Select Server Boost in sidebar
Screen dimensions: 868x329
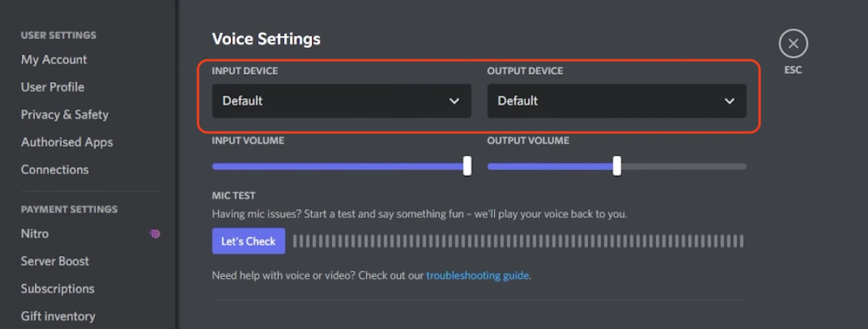[55, 261]
